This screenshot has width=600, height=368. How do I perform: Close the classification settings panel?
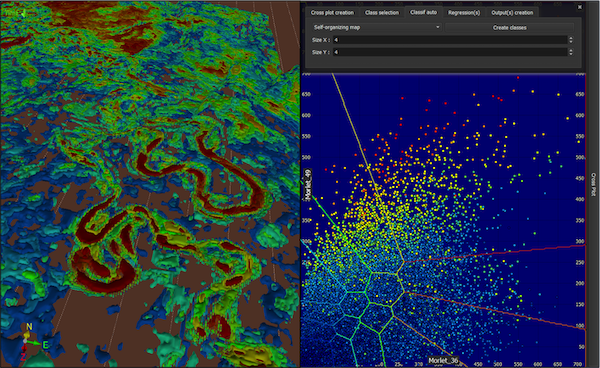tap(580, 7)
